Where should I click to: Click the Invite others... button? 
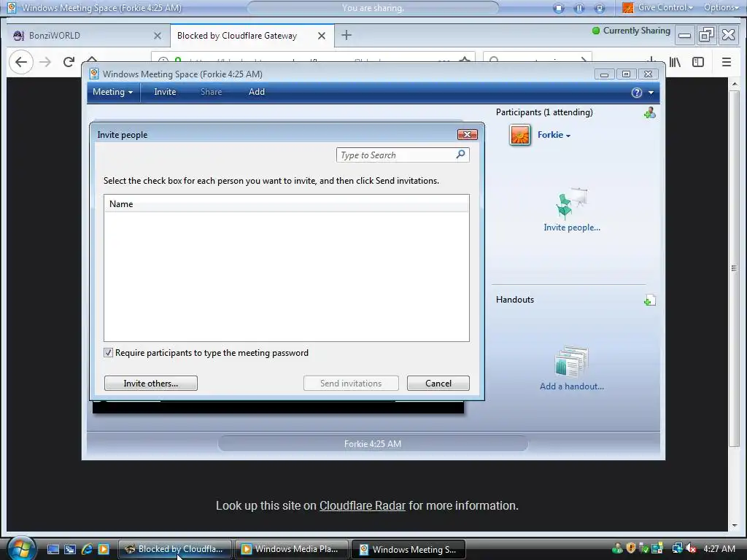pyautogui.click(x=150, y=384)
